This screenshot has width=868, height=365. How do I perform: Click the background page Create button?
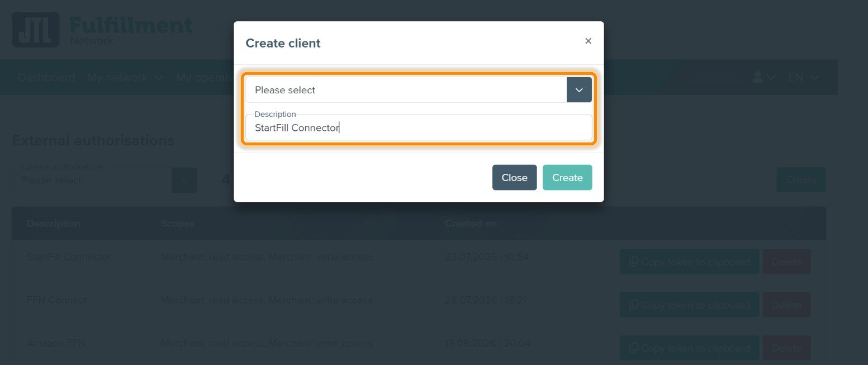pyautogui.click(x=801, y=180)
